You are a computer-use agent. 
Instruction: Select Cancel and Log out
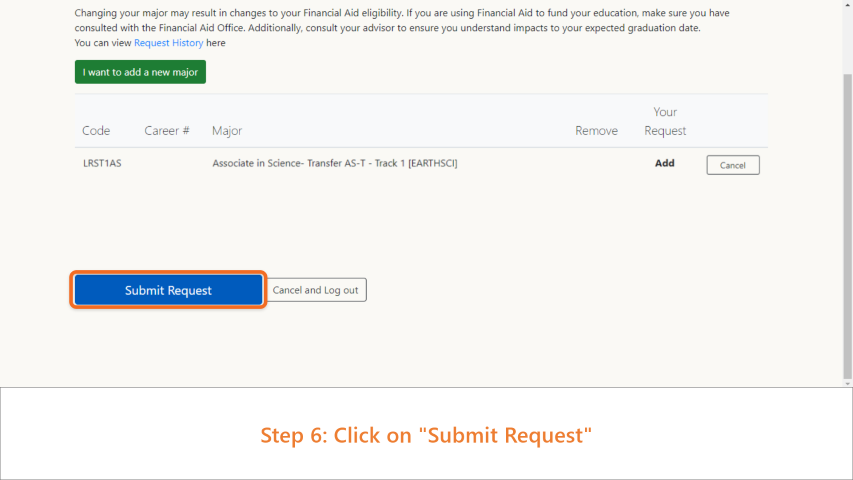coord(316,290)
